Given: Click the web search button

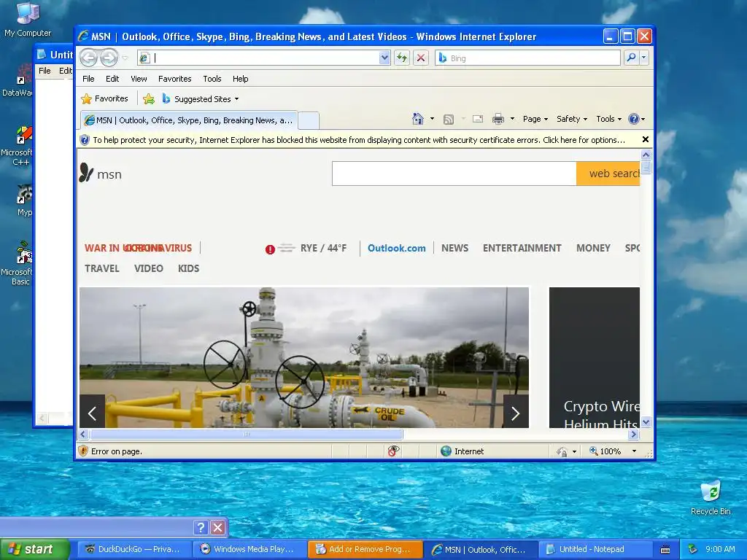Looking at the screenshot, I should pyautogui.click(x=608, y=174).
